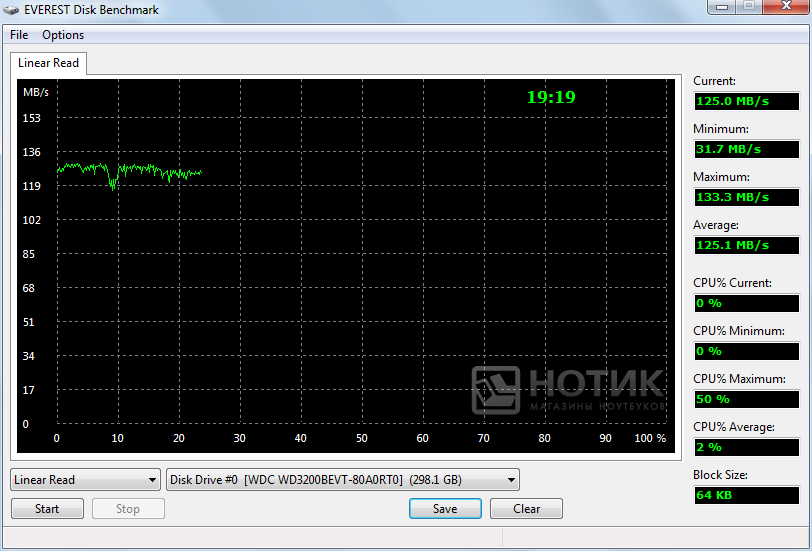
Task: Select the Linear Read tab
Action: click(48, 63)
